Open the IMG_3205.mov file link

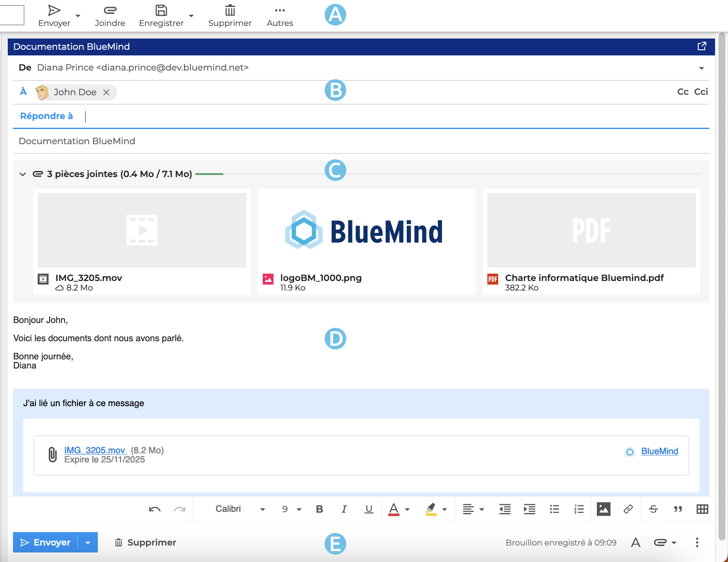(x=94, y=450)
